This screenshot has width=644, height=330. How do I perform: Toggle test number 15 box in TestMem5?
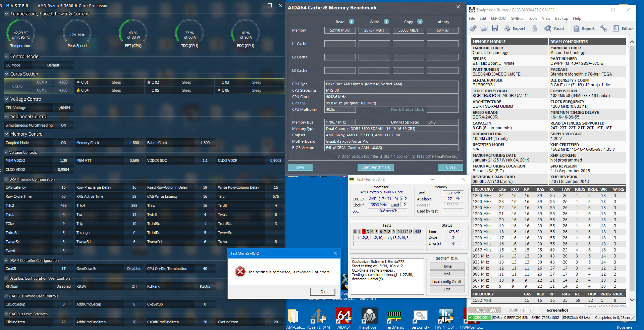[x=419, y=232]
